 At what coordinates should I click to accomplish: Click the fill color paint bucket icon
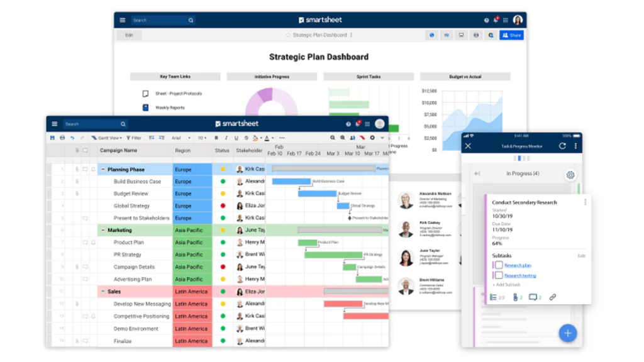[x=255, y=138]
